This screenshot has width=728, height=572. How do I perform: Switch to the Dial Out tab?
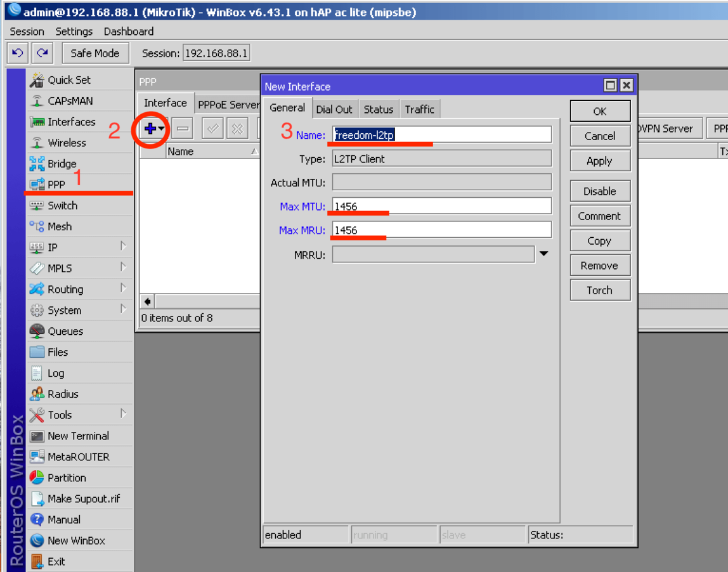pyautogui.click(x=334, y=109)
